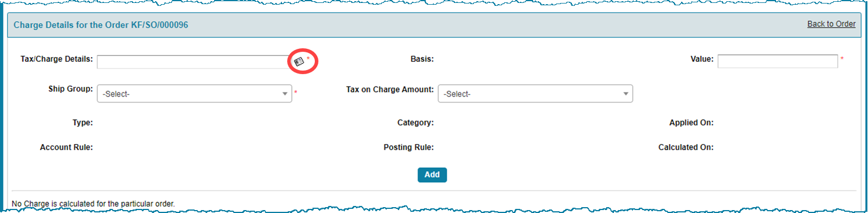Click the Ship Group label text
Viewport: 868px width, 213px height.
point(71,89)
